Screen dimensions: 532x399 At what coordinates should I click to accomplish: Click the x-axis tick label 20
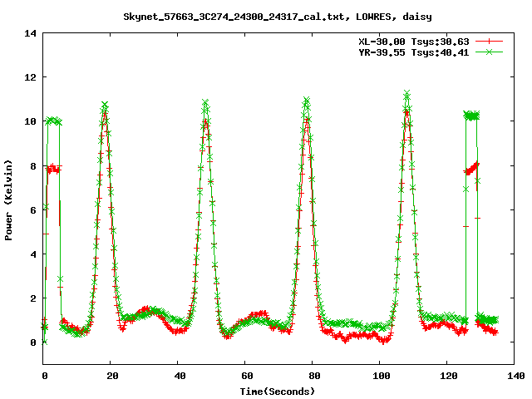[112, 376]
